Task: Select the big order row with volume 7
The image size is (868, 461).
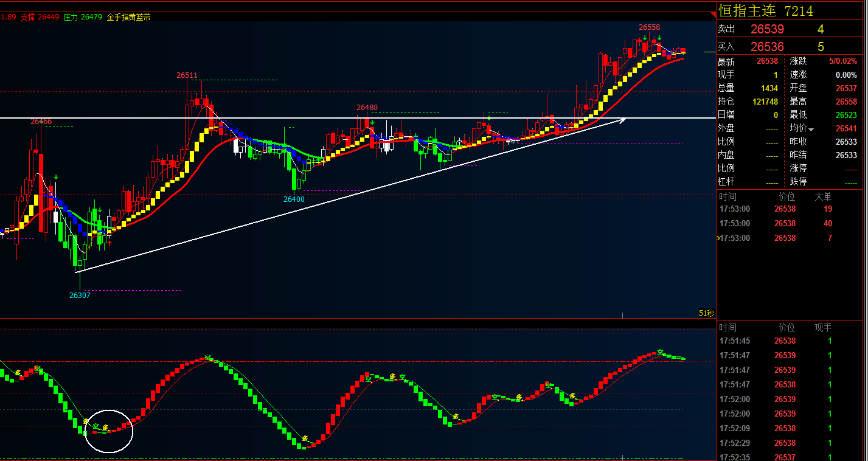Action: pyautogui.click(x=790, y=238)
